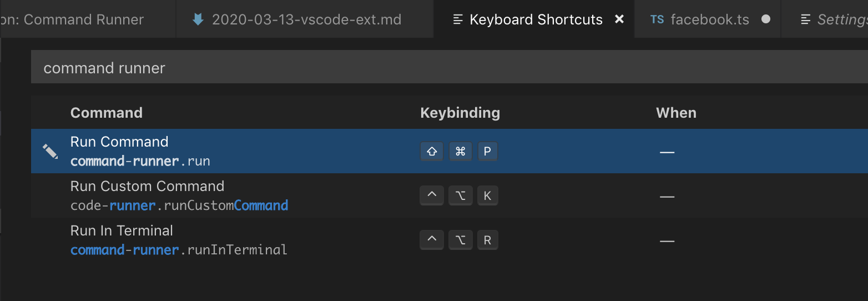The width and height of the screenshot is (868, 301).
Task: Click the R key of Run In Terminal
Action: pyautogui.click(x=488, y=240)
